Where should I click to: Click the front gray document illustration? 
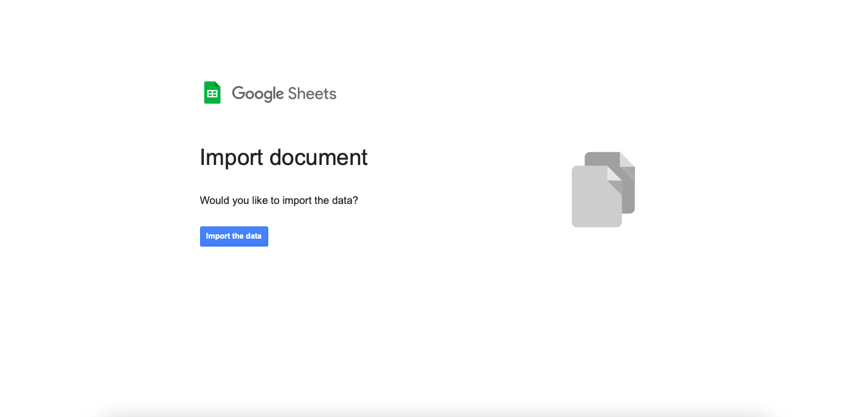coord(597,196)
